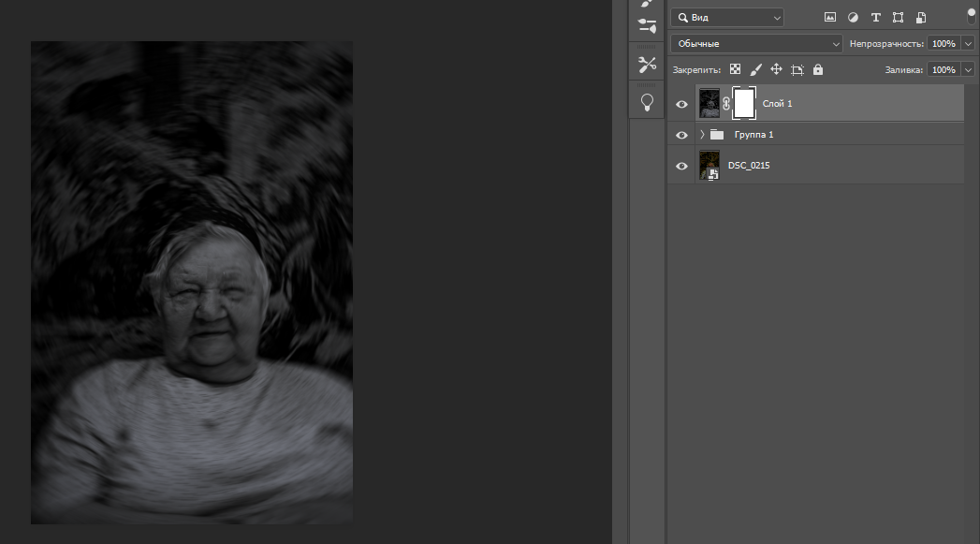Select the Слой 1 image thumbnail

tap(709, 103)
